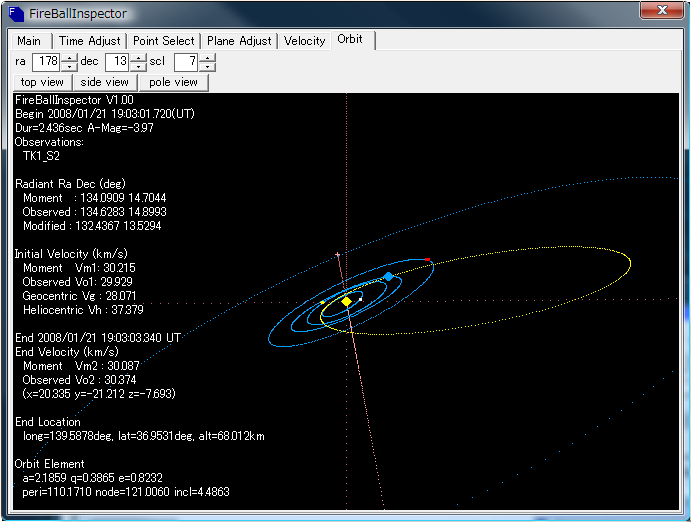Screen dimensions: 691x522
Task: Go to the Point Select tab
Action: pos(163,41)
